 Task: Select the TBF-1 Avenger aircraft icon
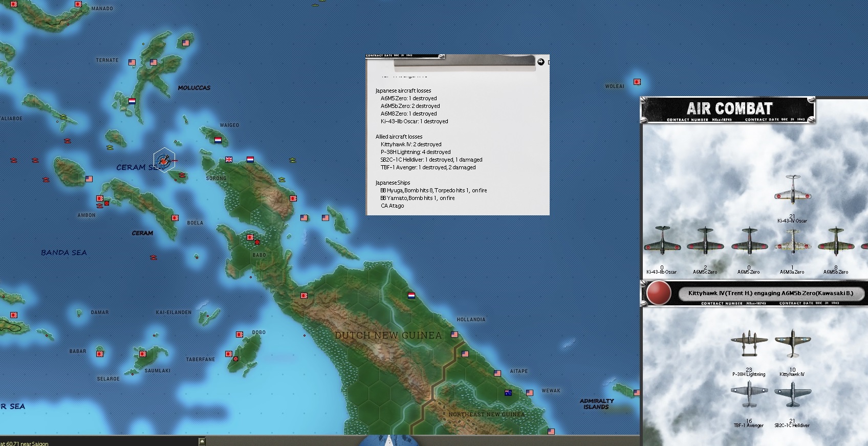click(749, 395)
